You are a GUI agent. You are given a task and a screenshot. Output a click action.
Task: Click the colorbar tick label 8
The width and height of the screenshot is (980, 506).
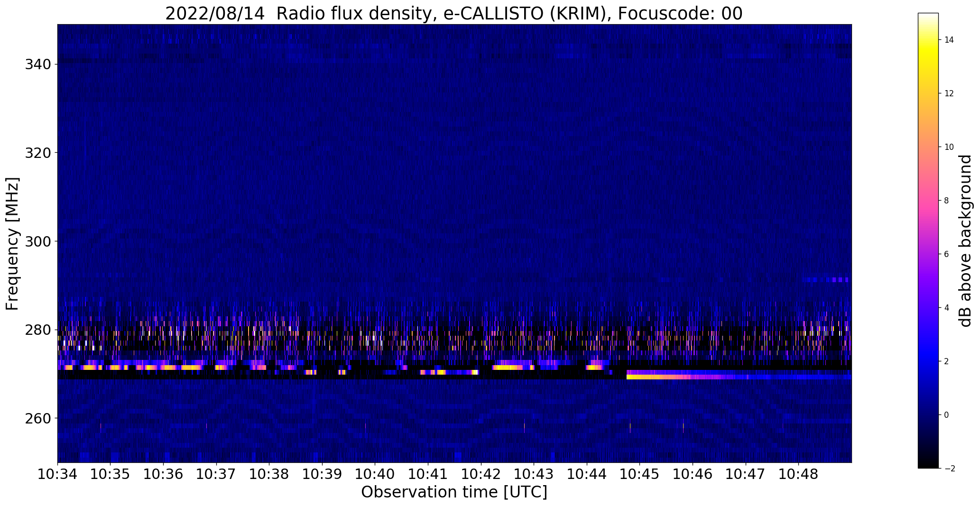(x=947, y=201)
